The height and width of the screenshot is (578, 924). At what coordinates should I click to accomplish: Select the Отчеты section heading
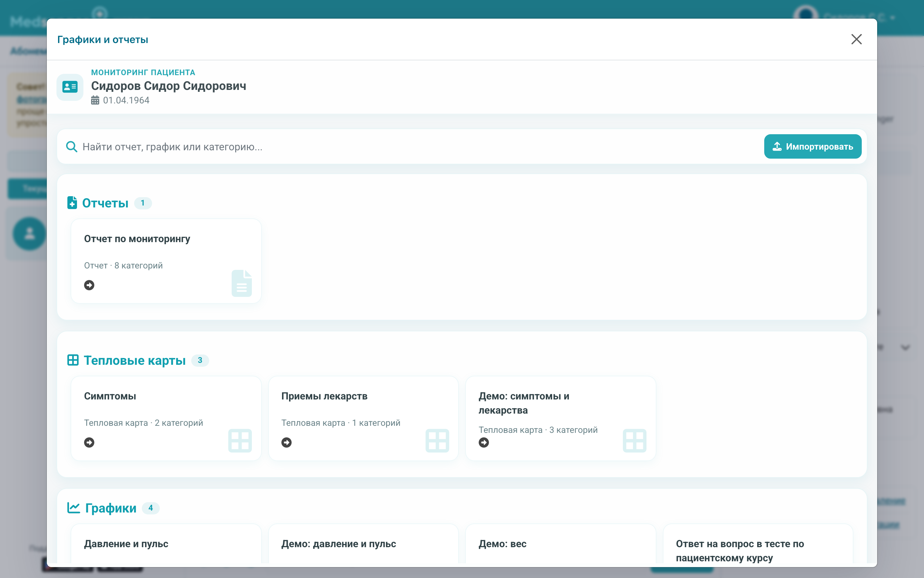click(x=105, y=203)
